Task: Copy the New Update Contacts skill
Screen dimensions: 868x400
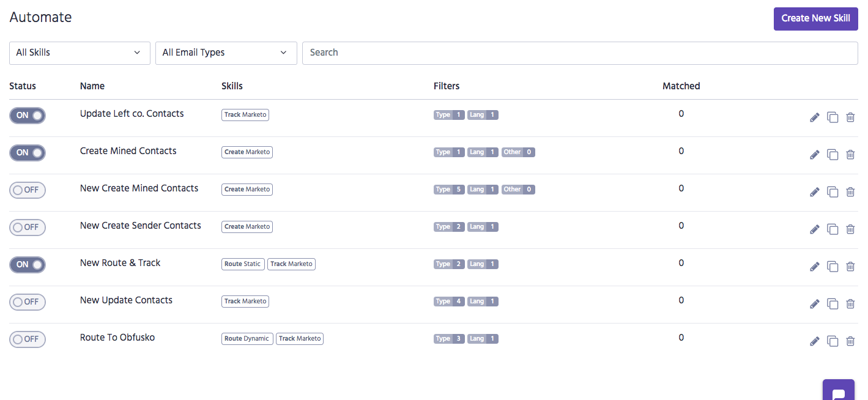Action: (833, 304)
